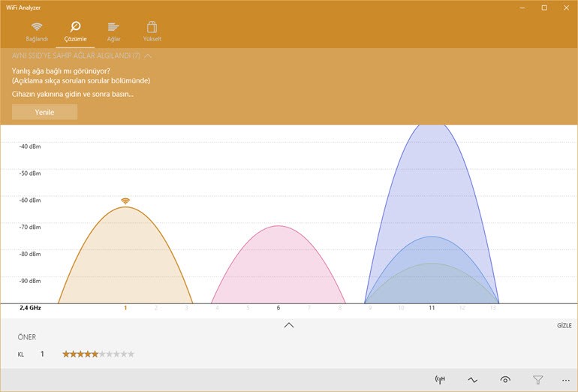The image size is (578, 392).
Task: Switch to the Çözümle tab
Action: 75,32
